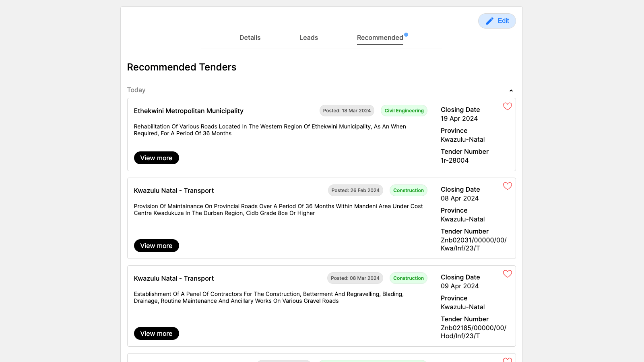Collapse the Today section chevron
The height and width of the screenshot is (362, 644).
tap(511, 91)
